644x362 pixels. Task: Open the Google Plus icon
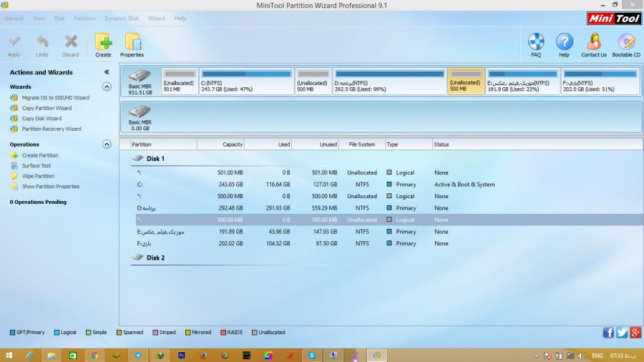635,333
